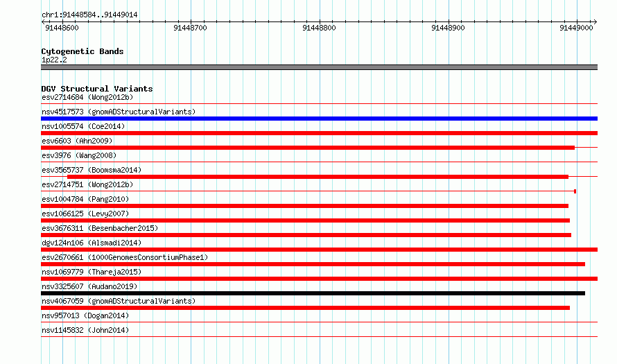Select the red dgv124n106 Alsmadi2014 bar
Screen dimensions: 617x364
tap(319, 250)
